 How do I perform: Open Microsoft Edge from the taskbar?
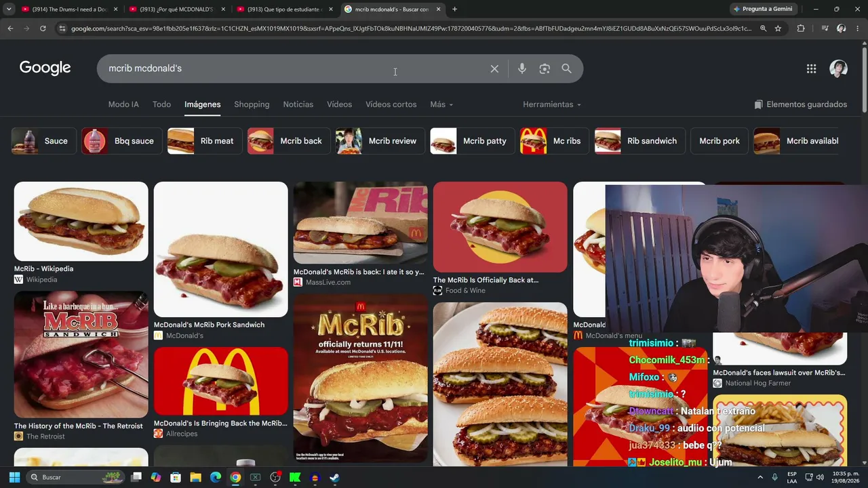coord(215,477)
